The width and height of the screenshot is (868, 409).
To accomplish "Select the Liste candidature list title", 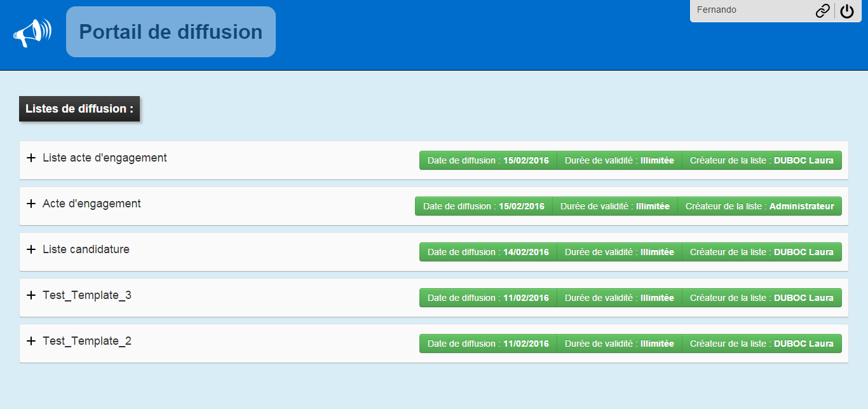I will tap(86, 249).
